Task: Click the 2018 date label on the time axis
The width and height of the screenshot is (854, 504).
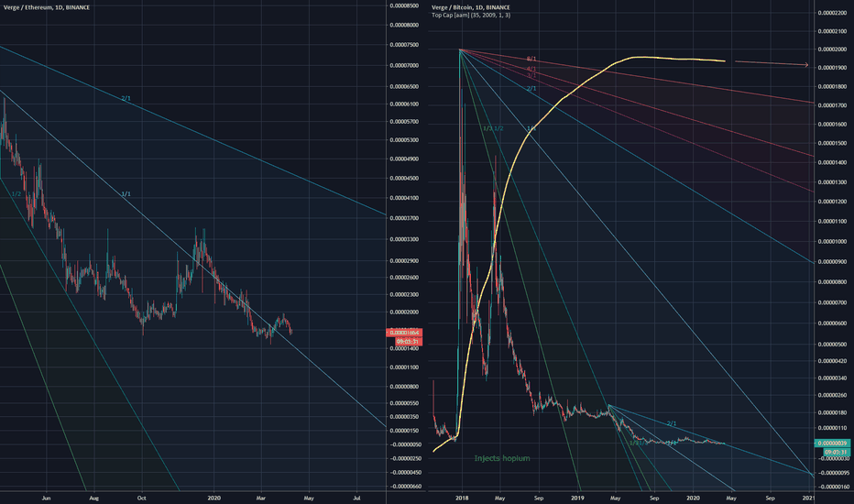Action: click(x=462, y=498)
